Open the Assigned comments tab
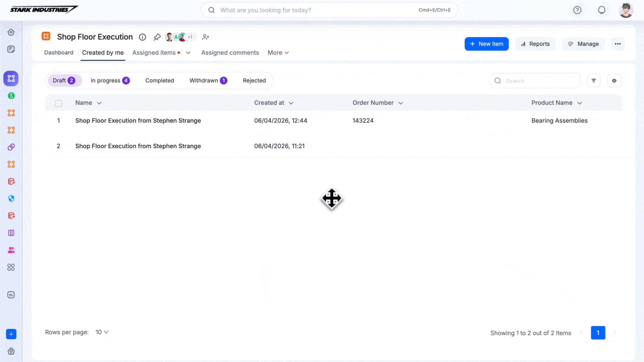This screenshot has height=362, width=644. point(230,53)
